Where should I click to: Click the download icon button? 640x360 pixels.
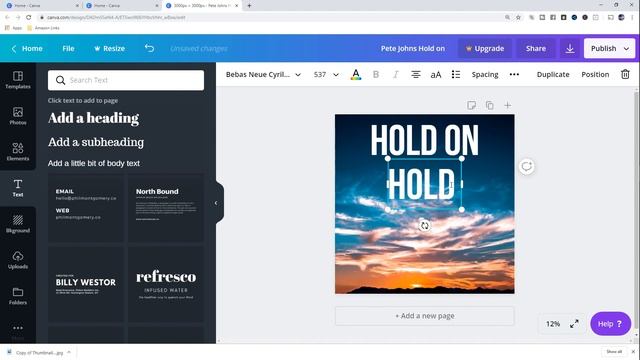(x=570, y=49)
